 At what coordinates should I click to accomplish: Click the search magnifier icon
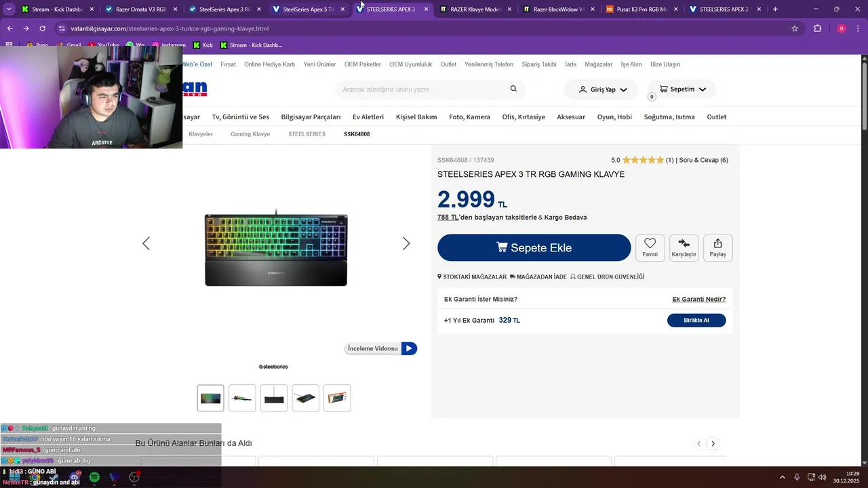(513, 89)
